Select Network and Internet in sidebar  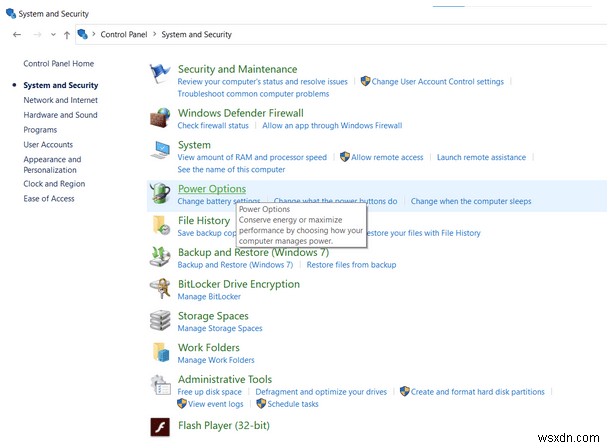point(60,100)
